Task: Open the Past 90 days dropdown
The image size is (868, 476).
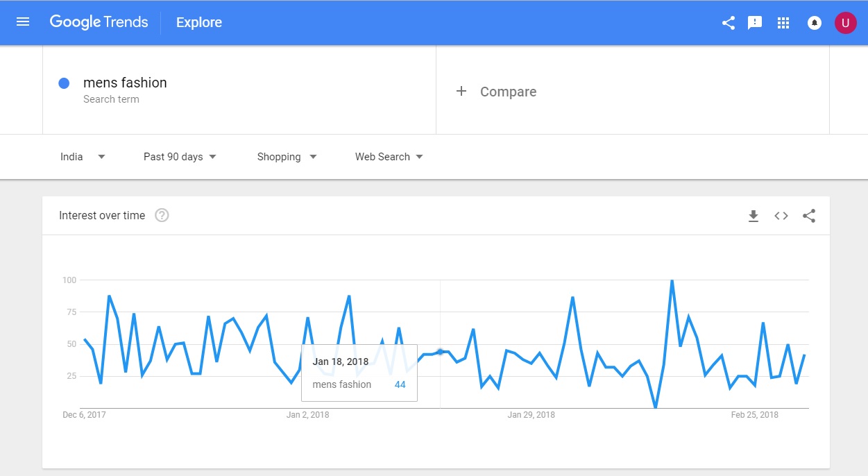Action: pyautogui.click(x=180, y=157)
